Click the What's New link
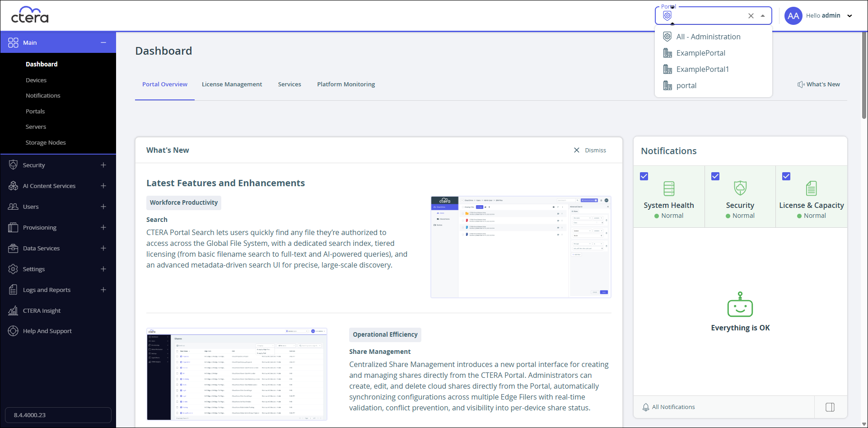The width and height of the screenshot is (868, 428). [x=823, y=85]
